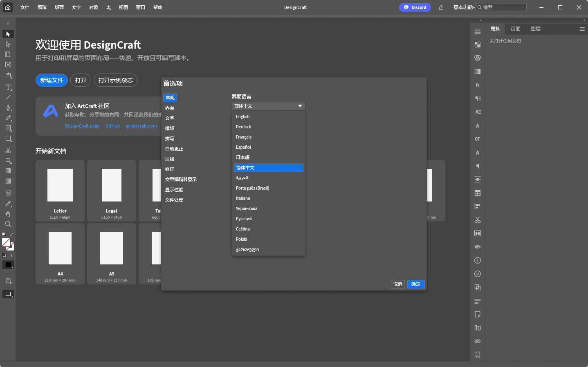
Task: Open the 文件 menu
Action: tap(25, 7)
